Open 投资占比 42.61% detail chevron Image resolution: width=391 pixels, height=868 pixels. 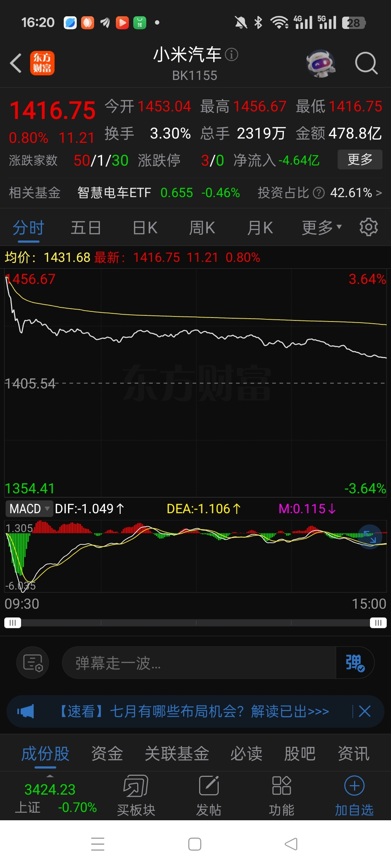tap(379, 193)
